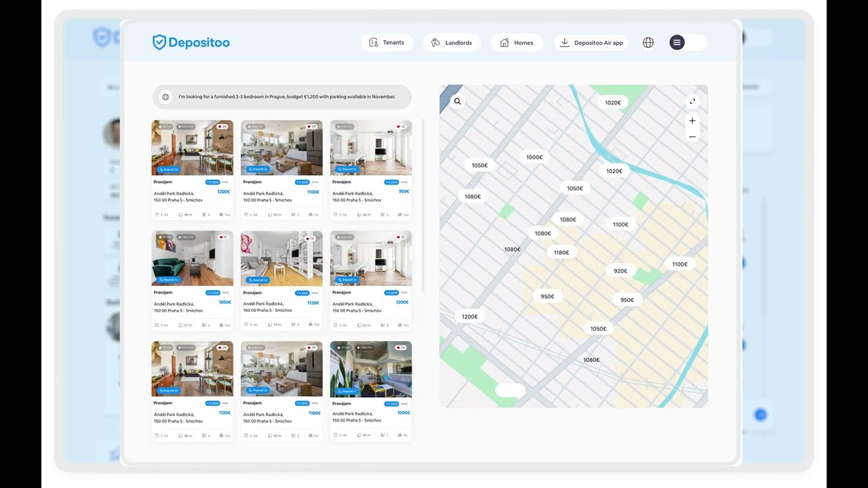The image size is (868, 488).
Task: Click the Deposit badge on the 1000€ listing photo
Action: tap(347, 391)
